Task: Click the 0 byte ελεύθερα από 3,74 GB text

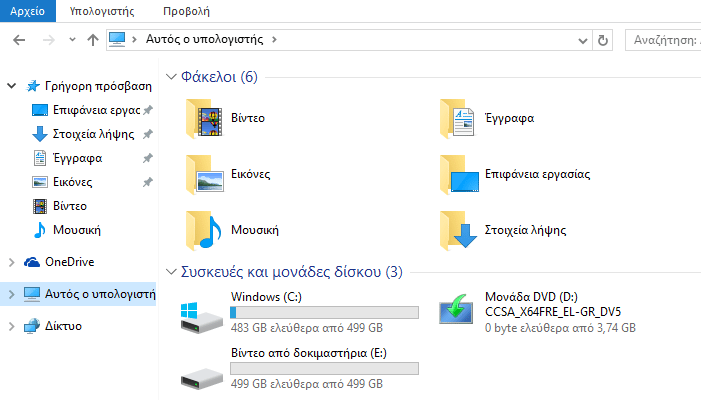Action: (560, 328)
